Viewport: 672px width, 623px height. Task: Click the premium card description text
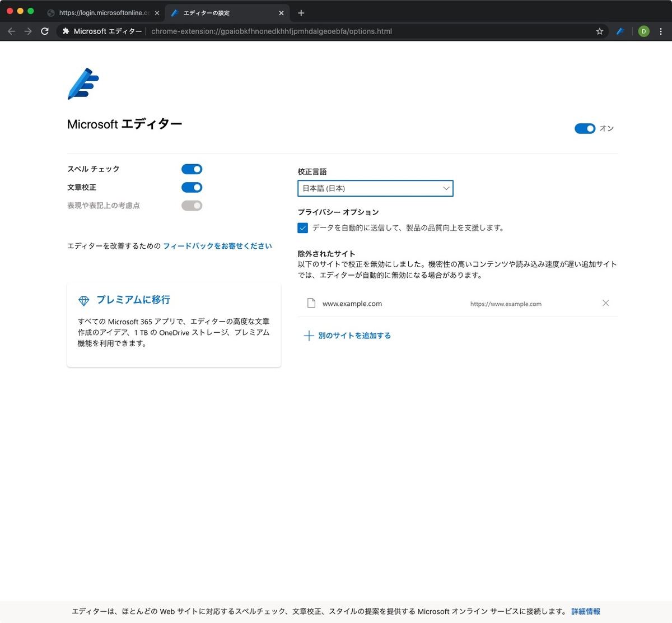(174, 332)
